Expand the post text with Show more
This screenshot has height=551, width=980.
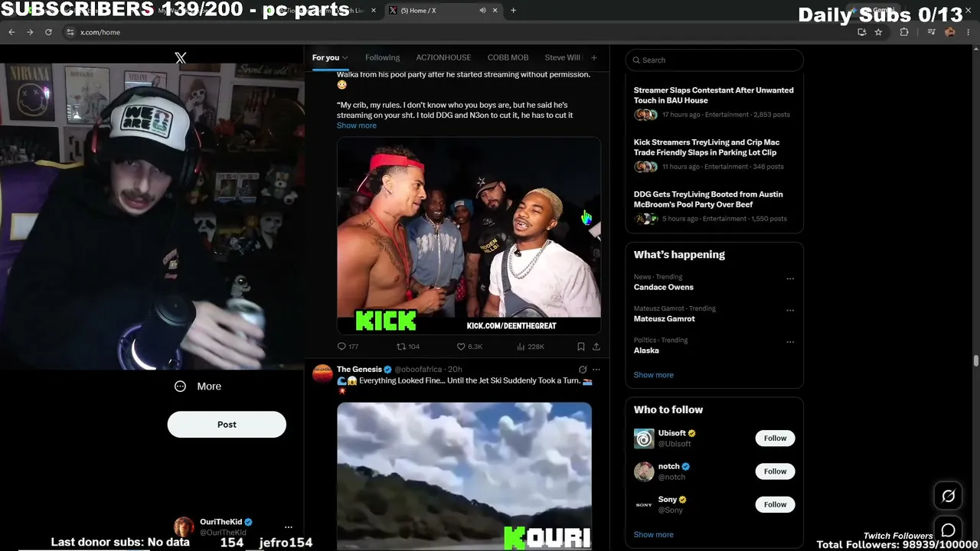coord(357,126)
